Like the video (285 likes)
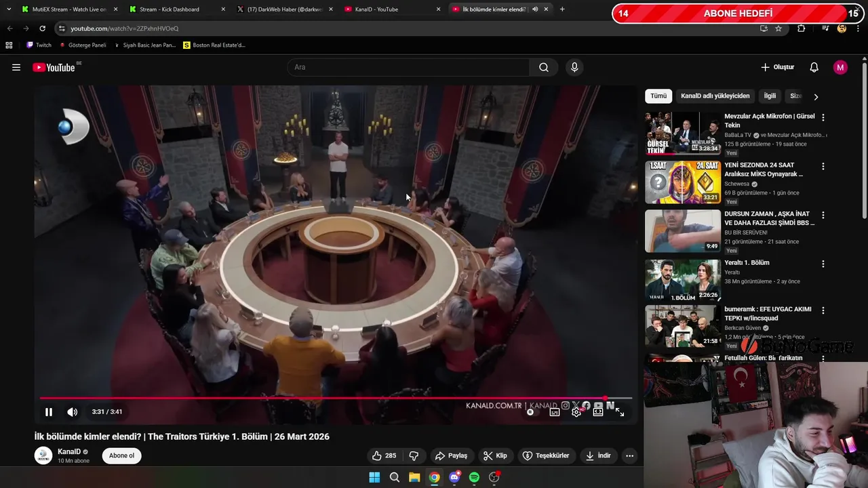The image size is (868, 488). [x=384, y=455]
